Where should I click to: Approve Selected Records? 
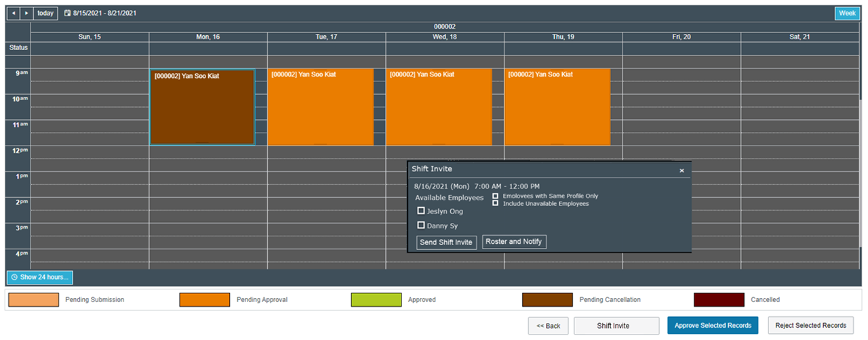tap(713, 326)
